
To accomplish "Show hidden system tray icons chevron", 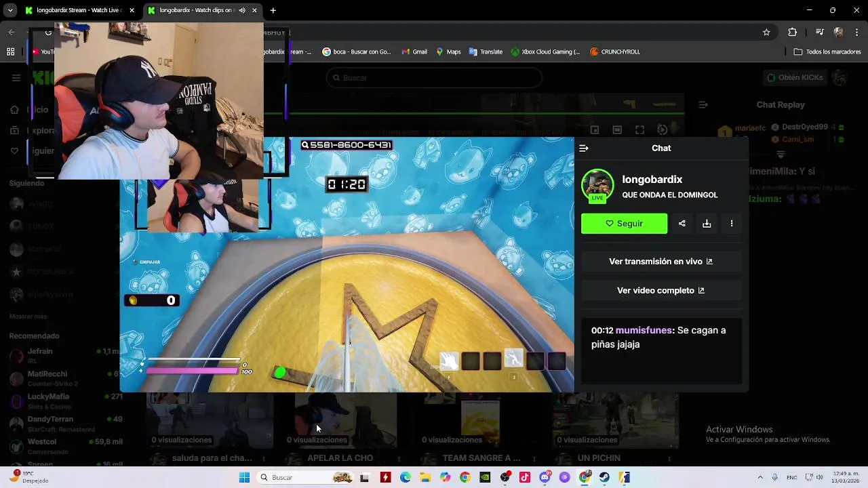I will click(x=759, y=477).
